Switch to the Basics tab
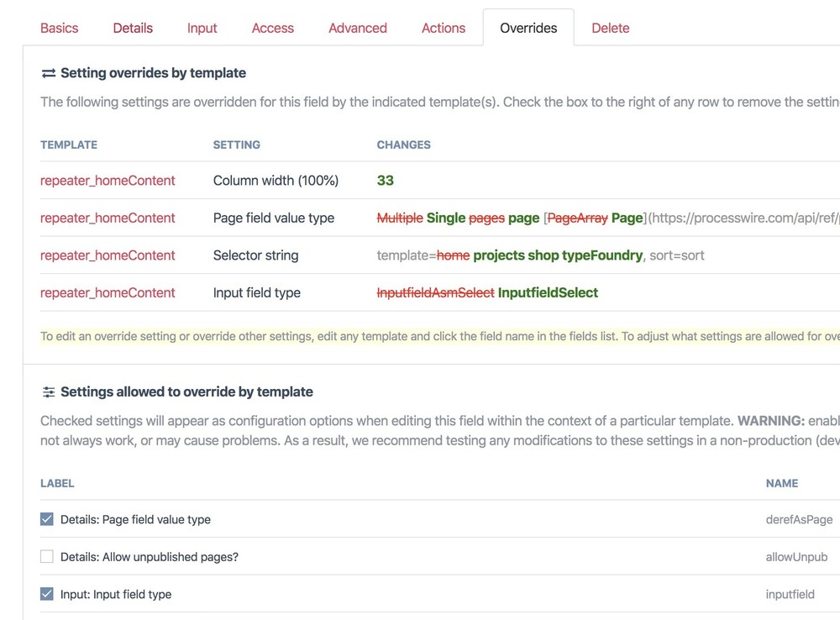840x620 pixels. (59, 28)
